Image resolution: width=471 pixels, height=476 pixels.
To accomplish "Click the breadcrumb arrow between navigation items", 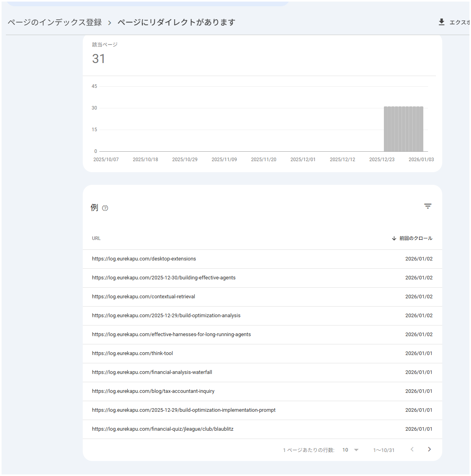I will click(x=110, y=22).
